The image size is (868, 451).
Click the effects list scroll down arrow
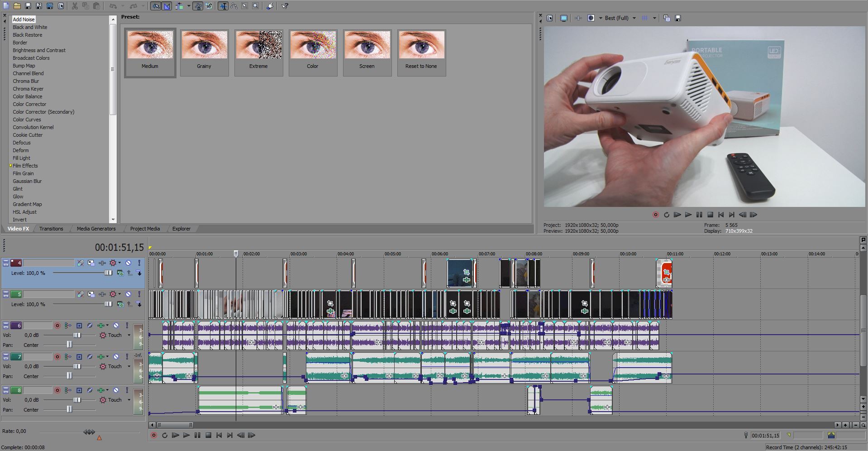click(x=113, y=220)
